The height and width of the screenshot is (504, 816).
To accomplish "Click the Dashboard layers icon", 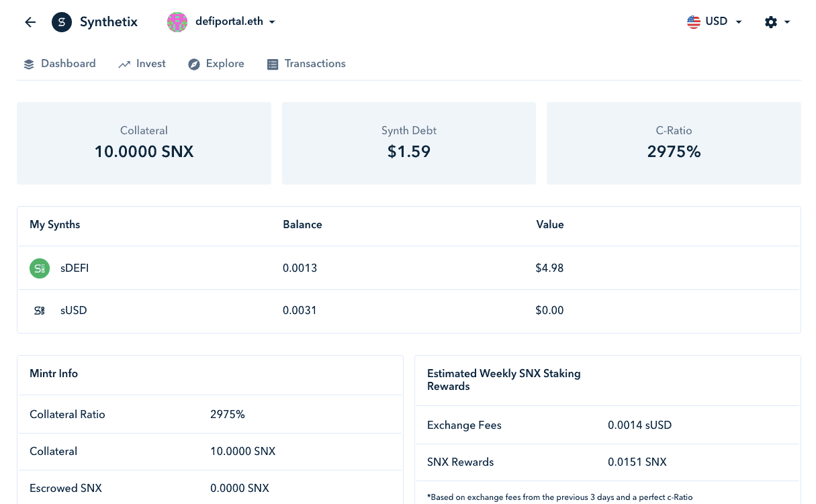I will pyautogui.click(x=29, y=64).
